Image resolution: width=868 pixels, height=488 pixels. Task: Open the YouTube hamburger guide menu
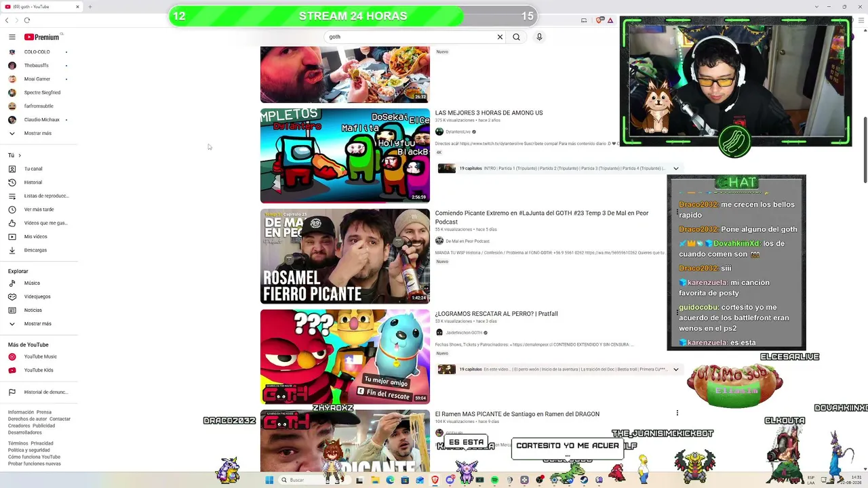[12, 37]
